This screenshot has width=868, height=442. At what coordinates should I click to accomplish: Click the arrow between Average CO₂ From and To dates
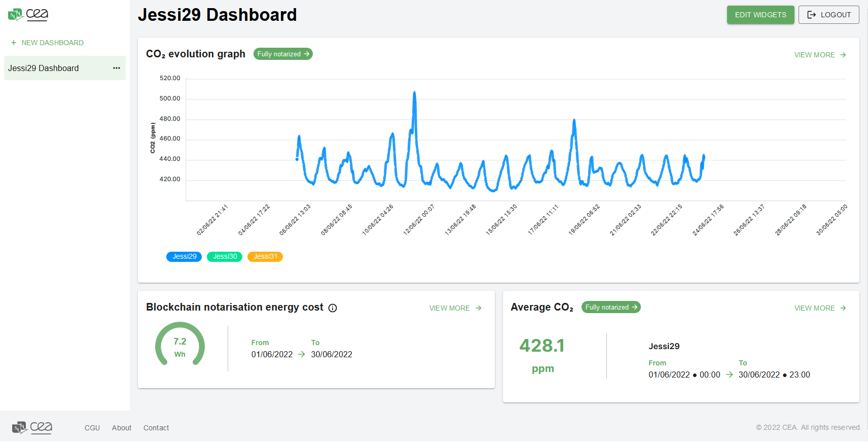(x=730, y=375)
